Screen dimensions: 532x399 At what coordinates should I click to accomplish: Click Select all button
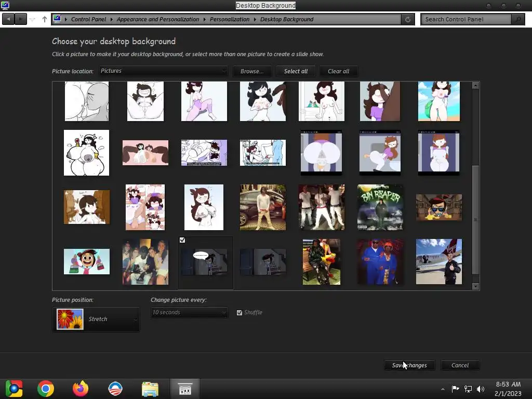coord(296,71)
